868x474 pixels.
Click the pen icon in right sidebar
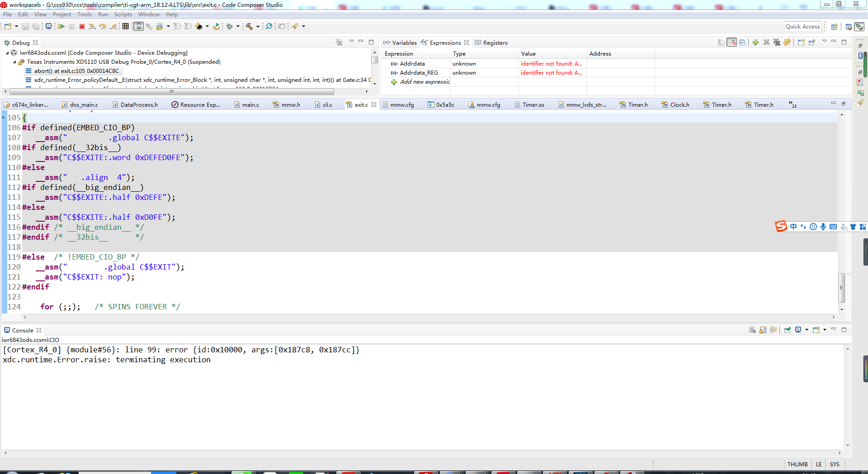[860, 103]
